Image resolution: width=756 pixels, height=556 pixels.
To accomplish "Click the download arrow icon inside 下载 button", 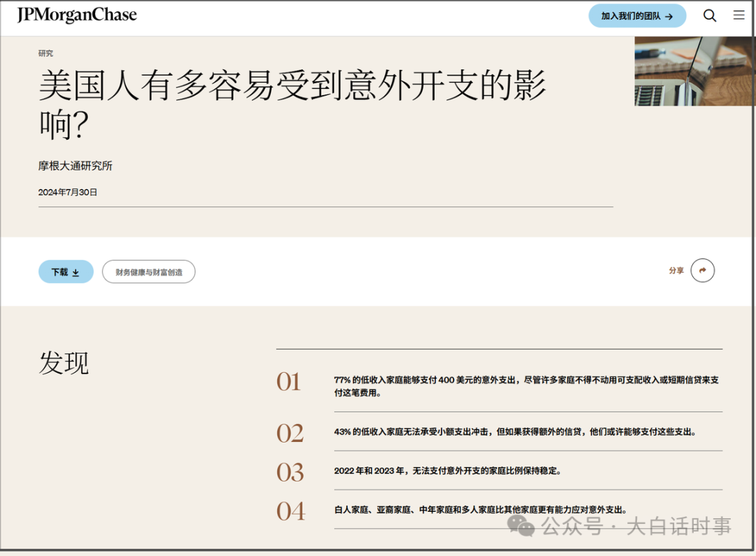I will point(75,271).
